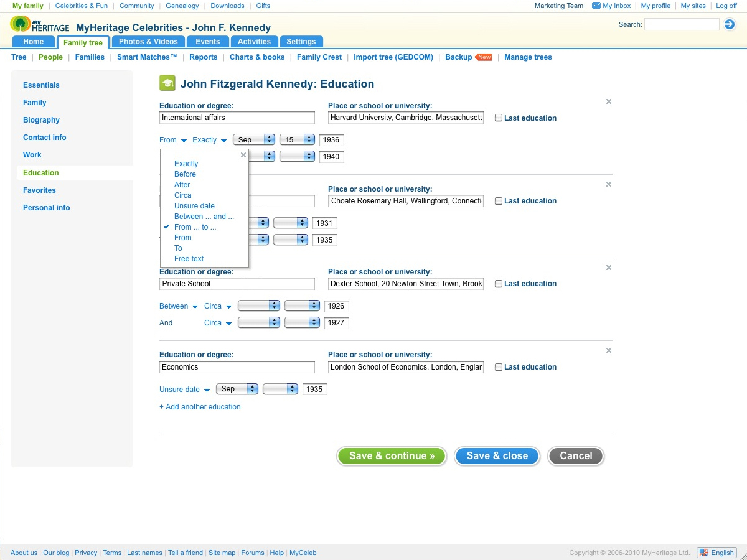The image size is (747, 560).
Task: Open the Favorites sidebar section
Action: (39, 190)
